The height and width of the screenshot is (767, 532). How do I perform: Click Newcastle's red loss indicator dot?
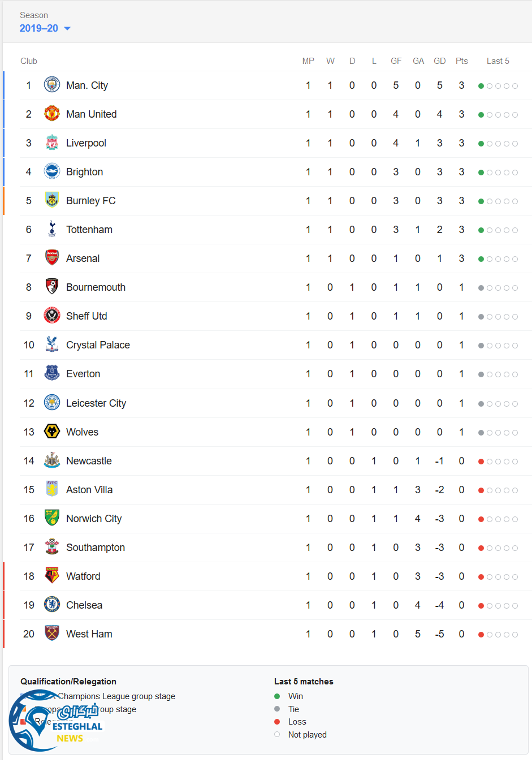click(481, 462)
